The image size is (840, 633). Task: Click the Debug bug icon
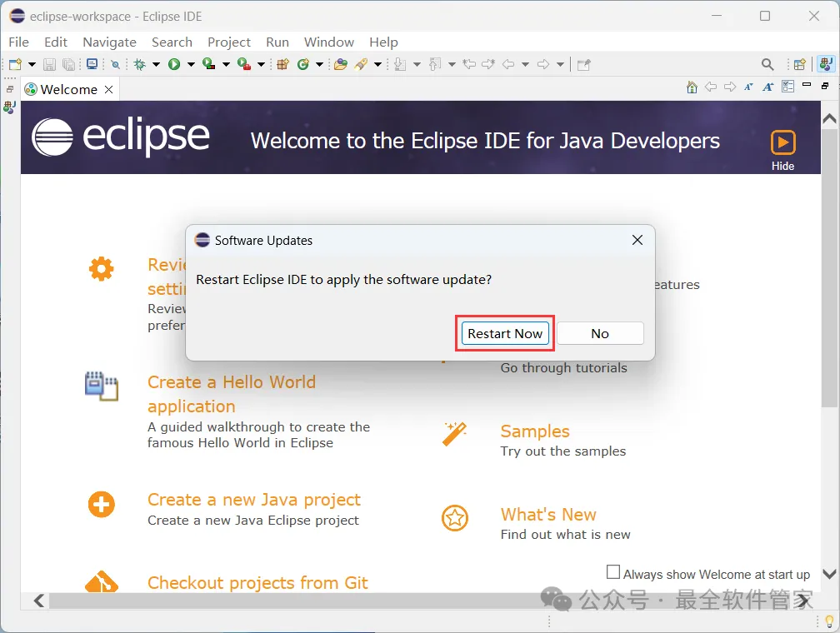click(140, 65)
